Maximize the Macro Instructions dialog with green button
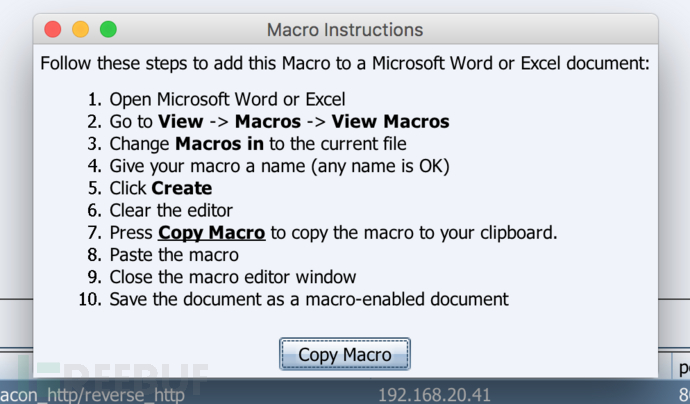The image size is (690, 404). [108, 29]
